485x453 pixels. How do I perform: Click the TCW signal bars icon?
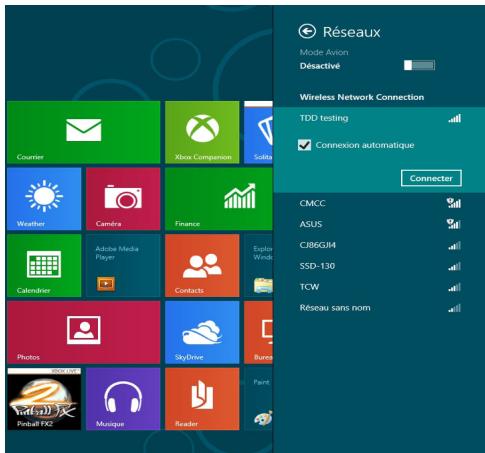pos(455,287)
